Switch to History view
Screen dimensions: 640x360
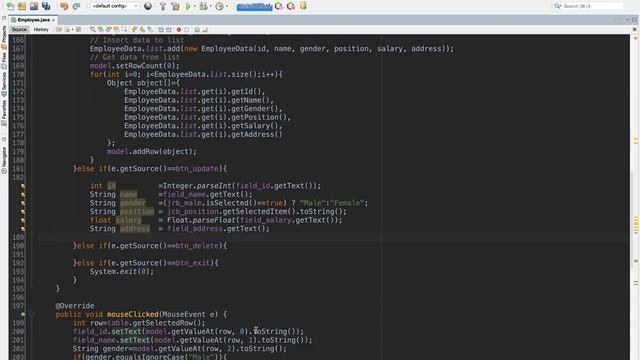pyautogui.click(x=41, y=29)
